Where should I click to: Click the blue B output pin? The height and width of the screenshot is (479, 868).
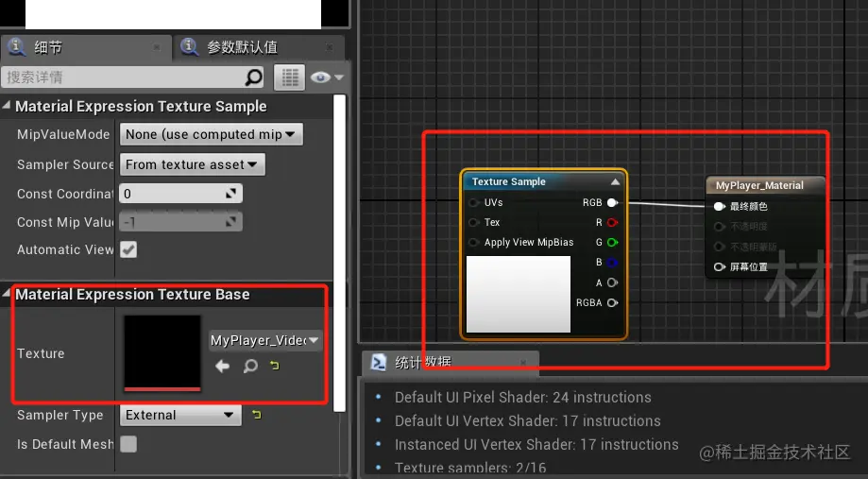(612, 263)
